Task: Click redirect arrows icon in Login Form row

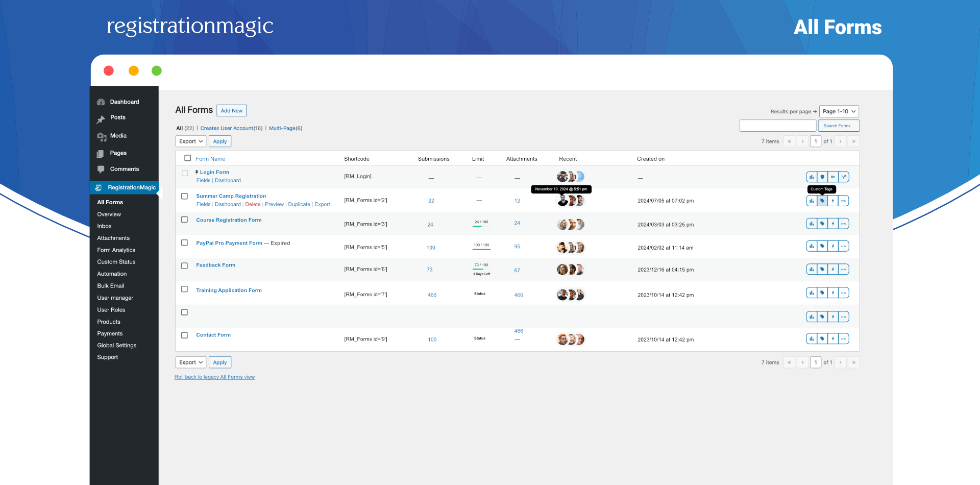Action: coord(844,177)
